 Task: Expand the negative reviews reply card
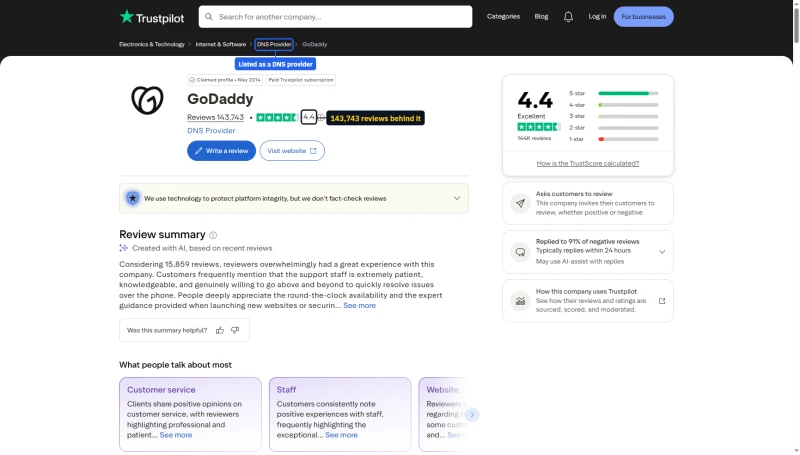click(x=662, y=252)
